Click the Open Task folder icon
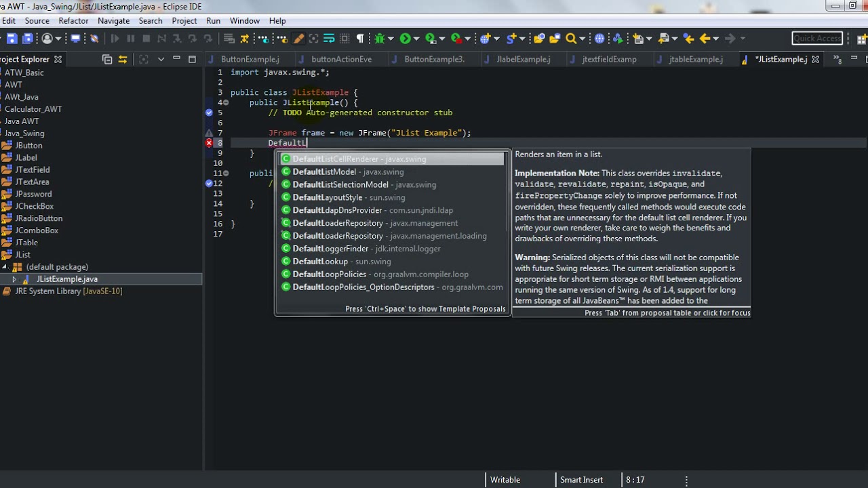868x488 pixels. 555,39
